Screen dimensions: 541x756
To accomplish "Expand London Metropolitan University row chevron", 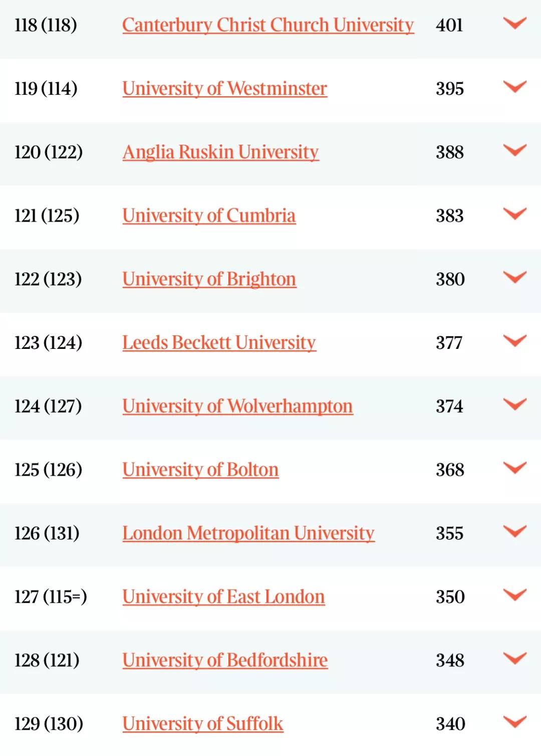I will coord(514,531).
